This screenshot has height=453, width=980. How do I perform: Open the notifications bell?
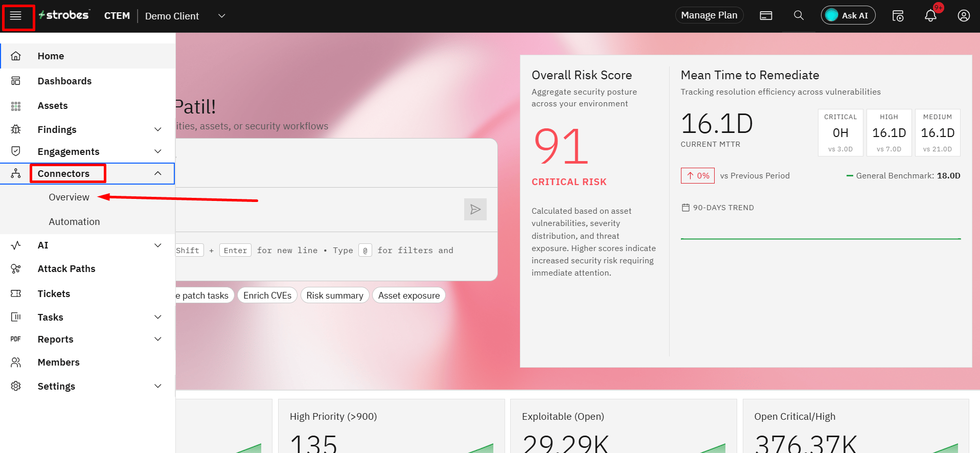point(930,16)
